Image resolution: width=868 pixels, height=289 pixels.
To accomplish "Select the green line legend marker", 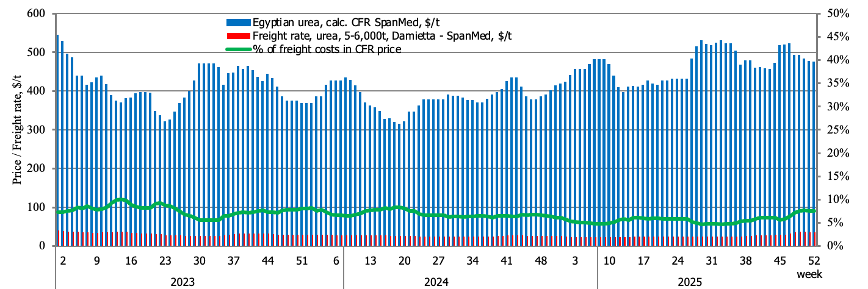I will (x=238, y=49).
